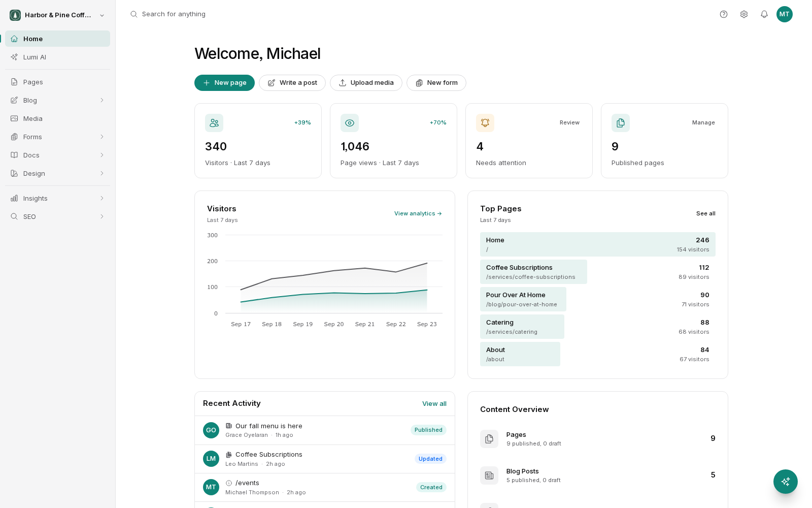
Task: Click the search magnifier icon
Action: 134,14
